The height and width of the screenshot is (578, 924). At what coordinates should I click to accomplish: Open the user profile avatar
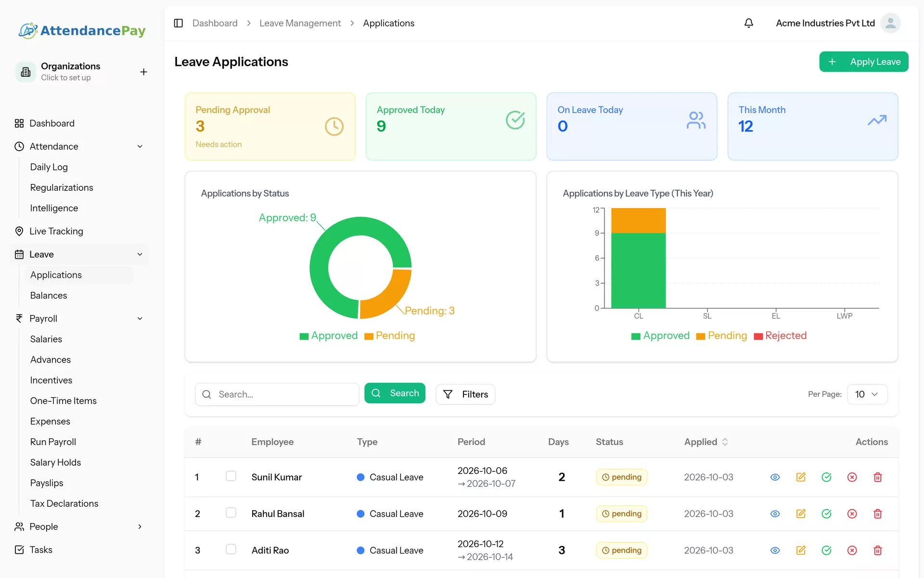pyautogui.click(x=890, y=23)
